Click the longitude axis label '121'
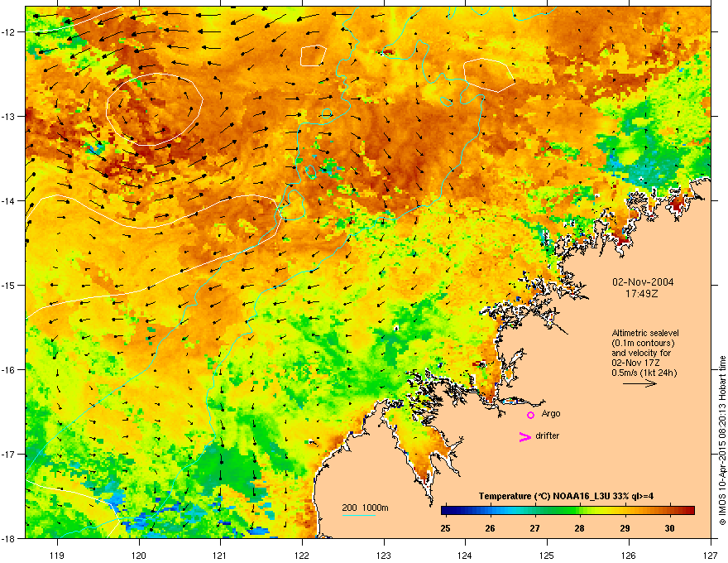This screenshot has width=728, height=563. (x=220, y=555)
